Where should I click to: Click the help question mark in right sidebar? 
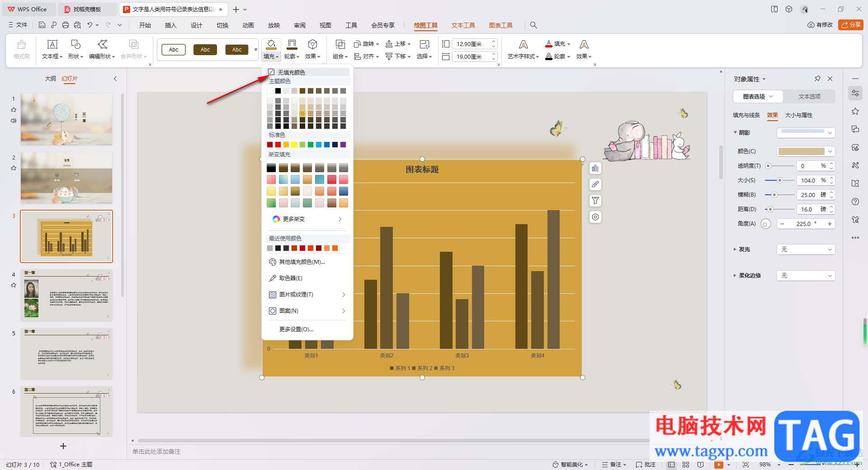pyautogui.click(x=855, y=202)
